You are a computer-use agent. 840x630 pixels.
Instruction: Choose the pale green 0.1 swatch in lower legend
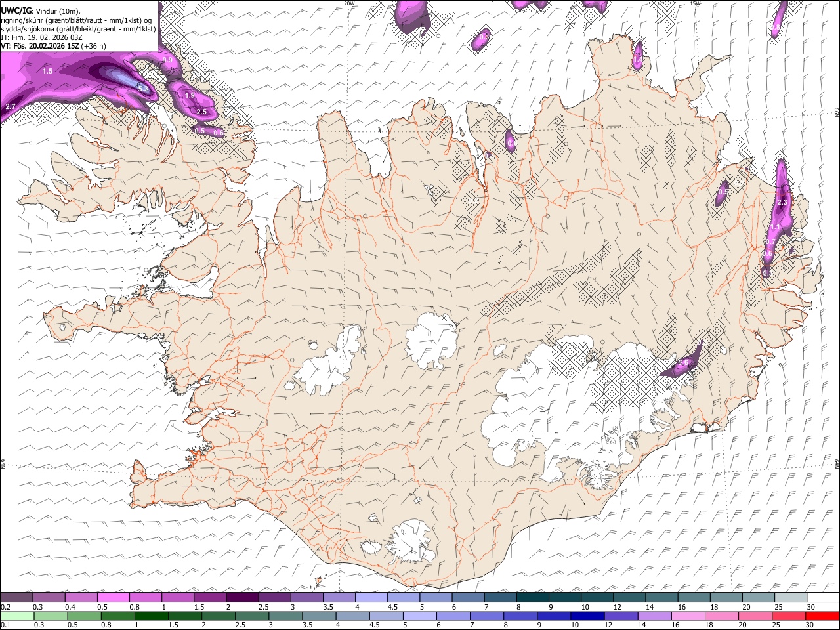tap(16, 616)
